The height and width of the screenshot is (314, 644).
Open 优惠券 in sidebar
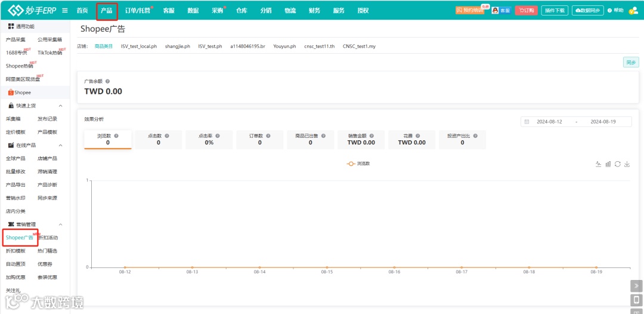(45, 264)
